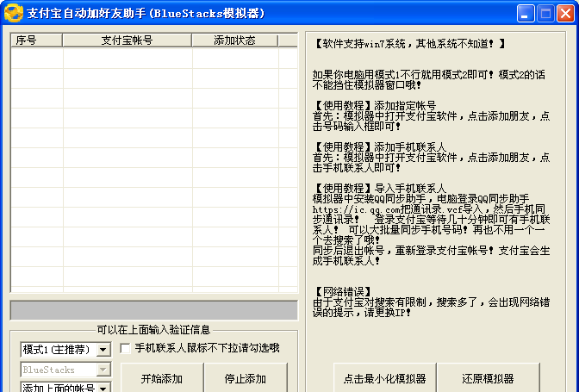Click the 停止添加 button

pos(246,378)
